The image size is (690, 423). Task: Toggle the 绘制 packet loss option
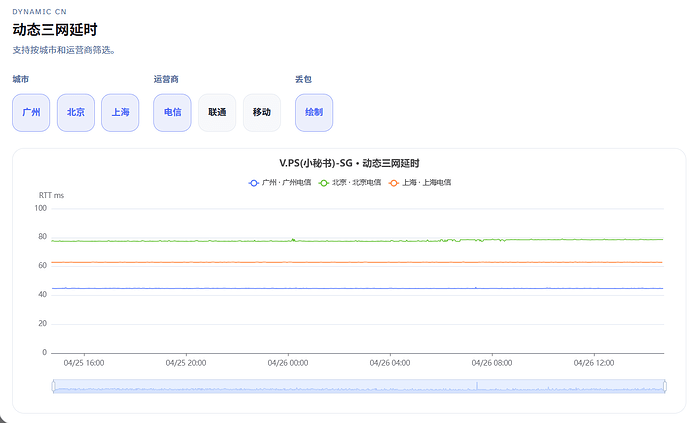(x=314, y=113)
